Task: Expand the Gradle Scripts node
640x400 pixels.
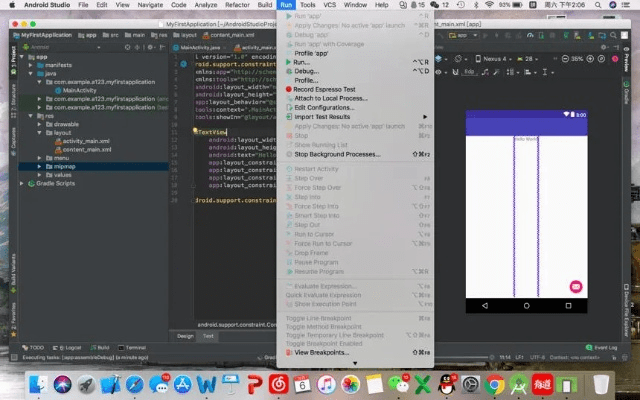Action: [x=25, y=183]
